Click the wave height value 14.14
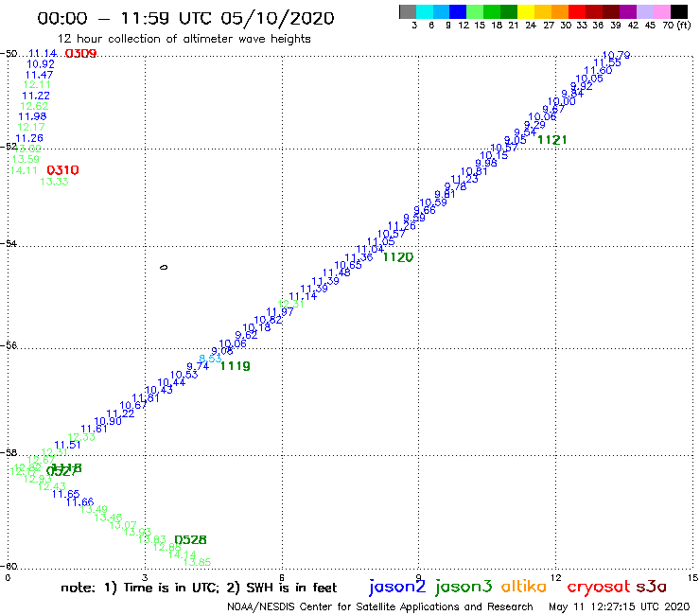Viewport: 700px width, 615px height. pyautogui.click(x=183, y=554)
